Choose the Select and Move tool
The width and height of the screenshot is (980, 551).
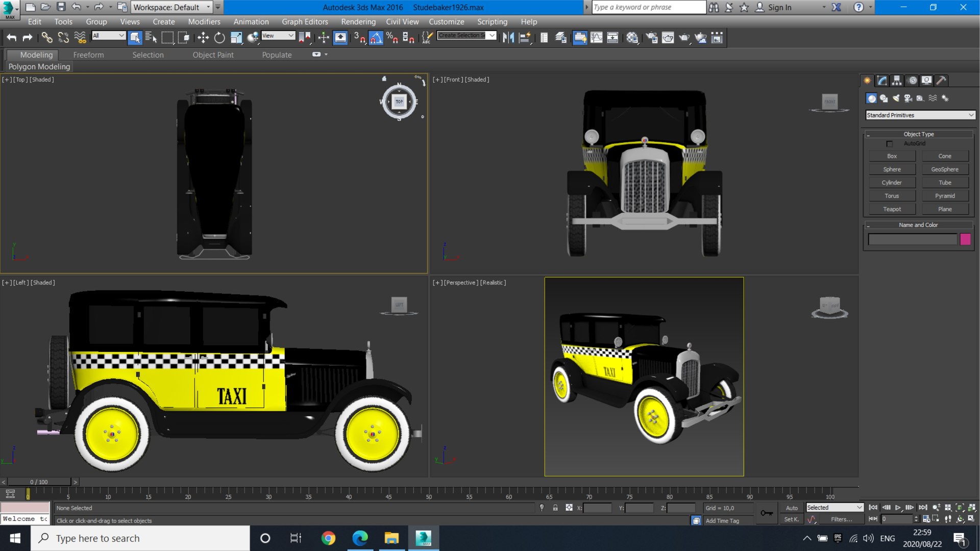[203, 37]
